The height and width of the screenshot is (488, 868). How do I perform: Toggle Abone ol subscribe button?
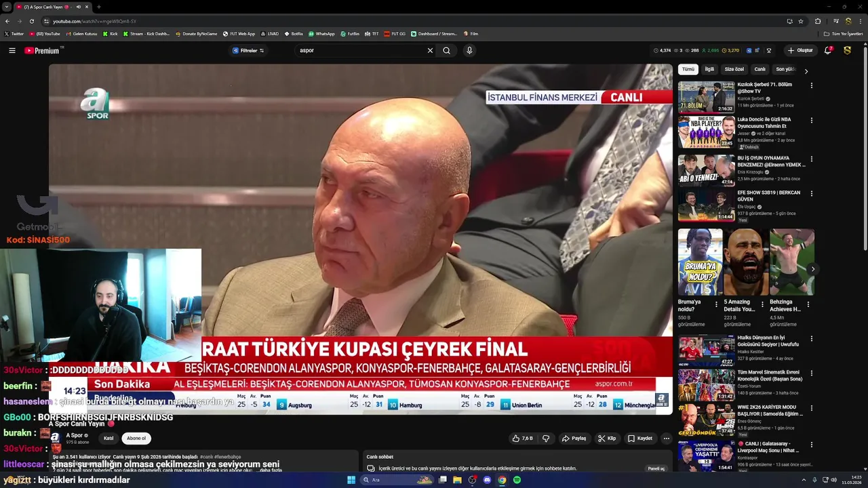[x=136, y=438]
